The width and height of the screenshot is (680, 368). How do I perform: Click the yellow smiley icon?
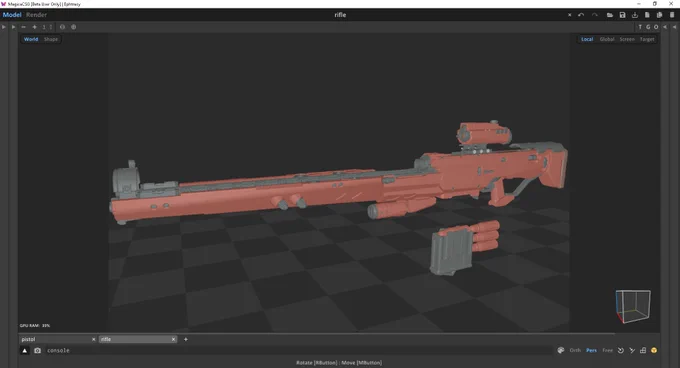(654, 350)
